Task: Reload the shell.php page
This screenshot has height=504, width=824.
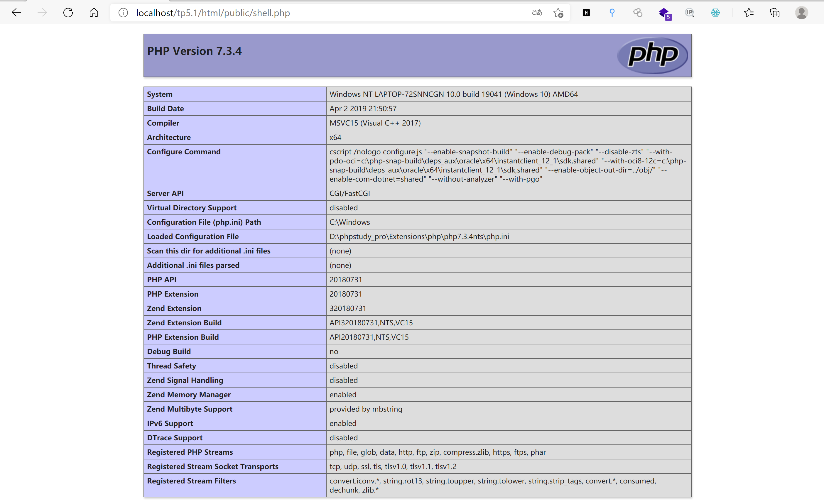Action: click(68, 13)
